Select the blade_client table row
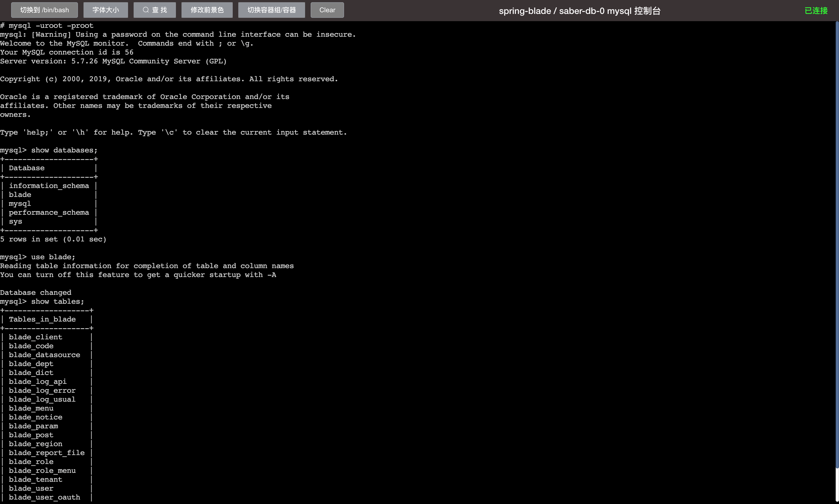This screenshot has width=839, height=504. [46, 337]
